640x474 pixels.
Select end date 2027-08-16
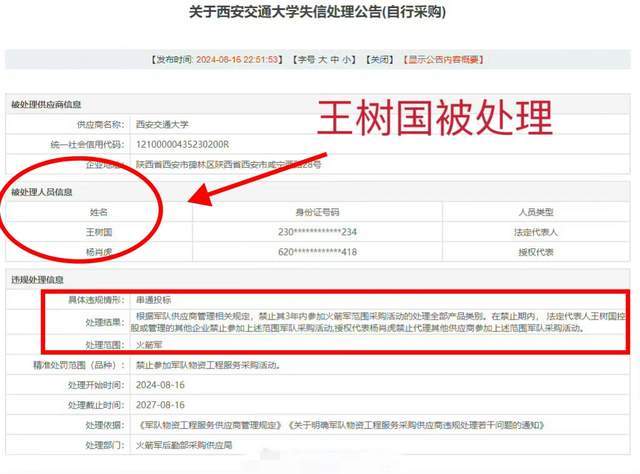[x=160, y=405]
